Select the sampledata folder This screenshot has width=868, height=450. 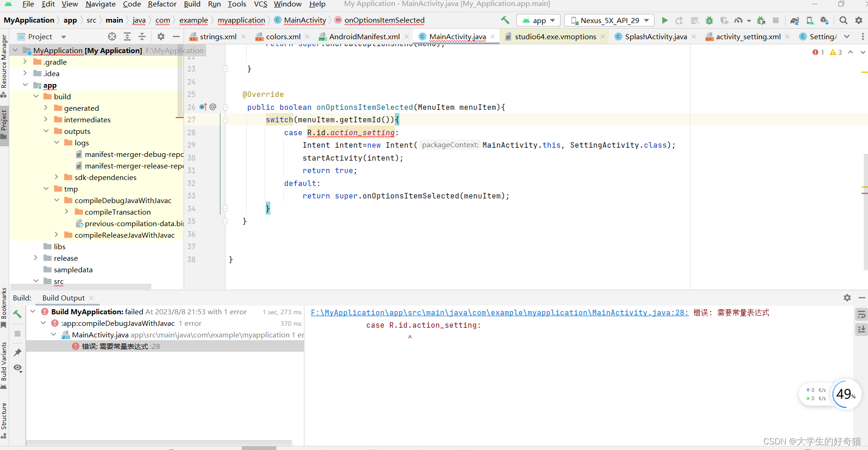coord(73,270)
